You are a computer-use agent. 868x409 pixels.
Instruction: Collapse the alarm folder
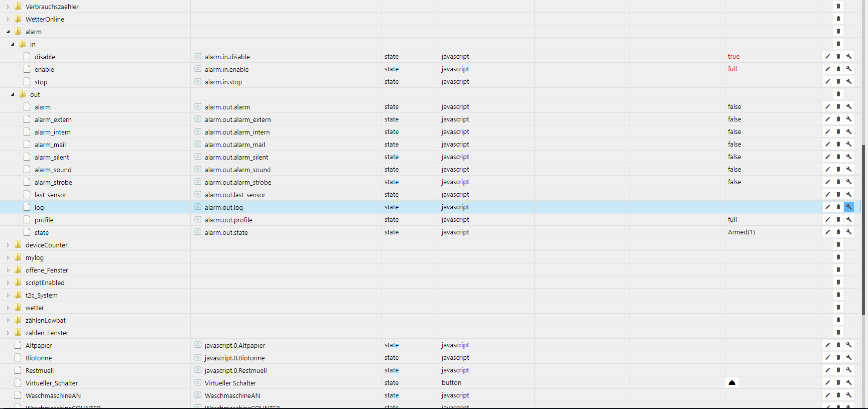8,32
